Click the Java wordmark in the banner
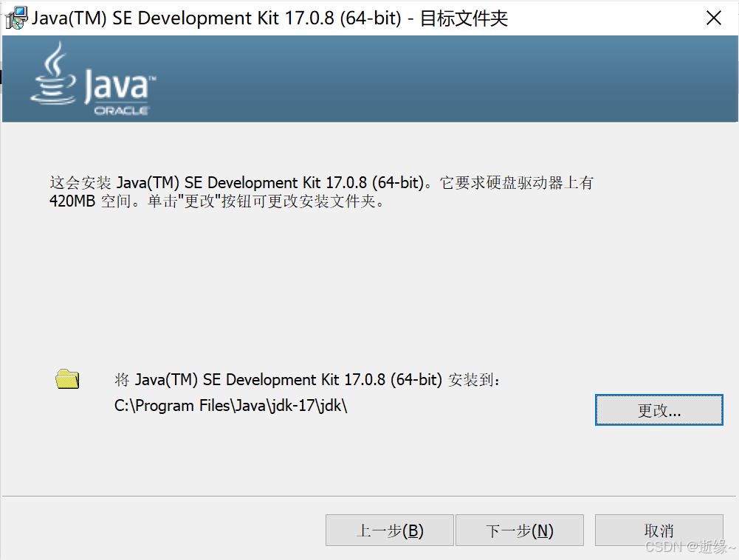 [x=117, y=87]
